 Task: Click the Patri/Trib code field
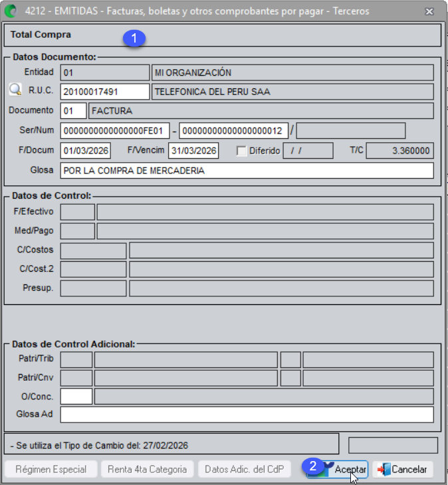[x=76, y=359]
